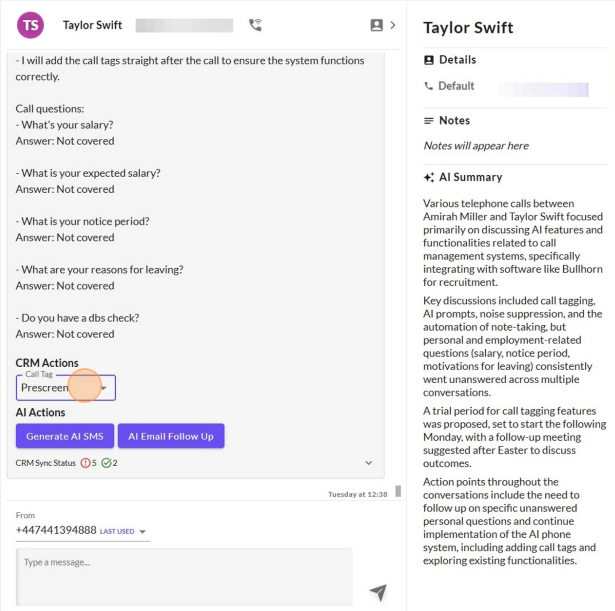Send message with paper plane icon
Viewport: 615px width, 611px height.
[378, 592]
